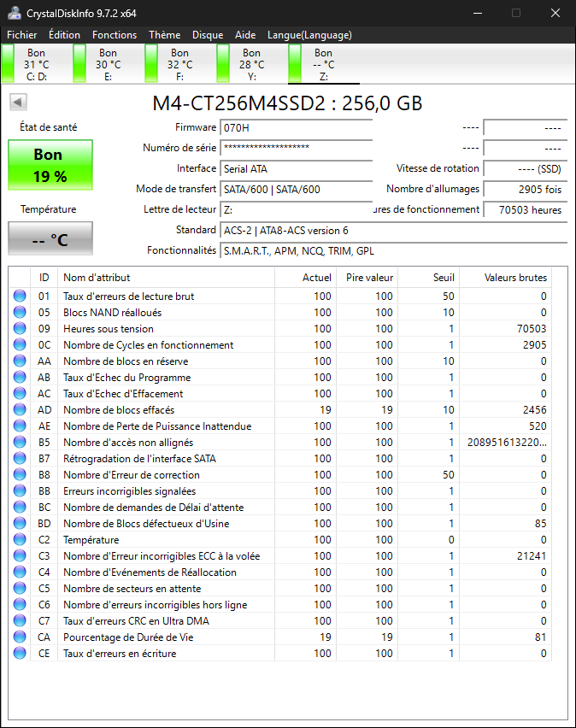Click the Valeurs brutes column header
576x728 pixels.
coord(505,278)
